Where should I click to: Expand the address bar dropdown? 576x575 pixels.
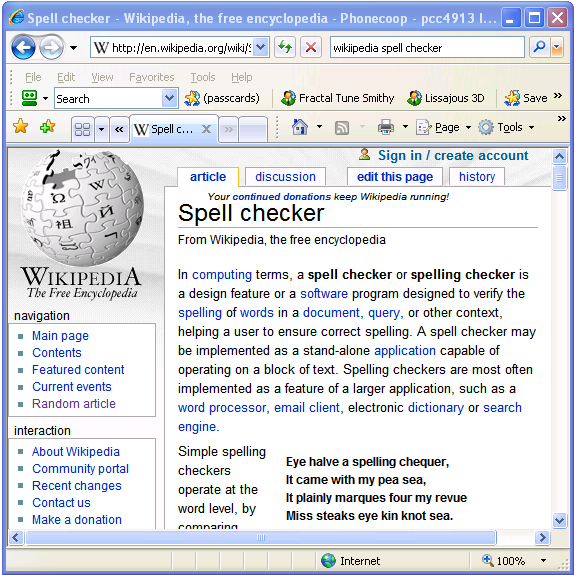[261, 47]
